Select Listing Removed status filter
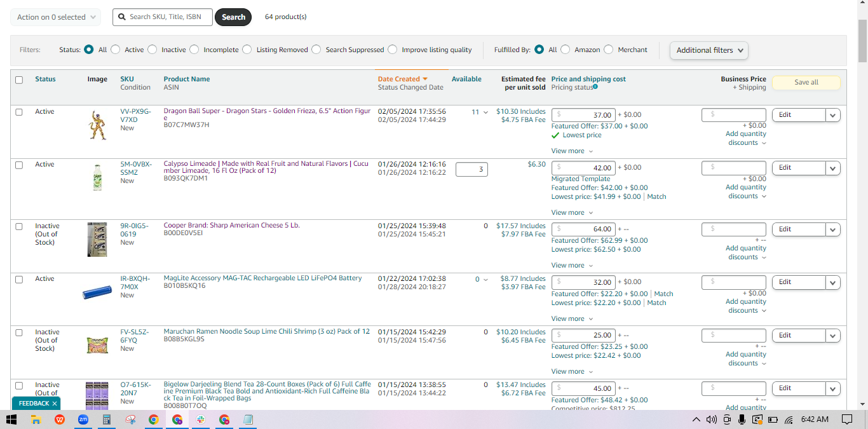This screenshot has height=429, width=868. (x=247, y=50)
